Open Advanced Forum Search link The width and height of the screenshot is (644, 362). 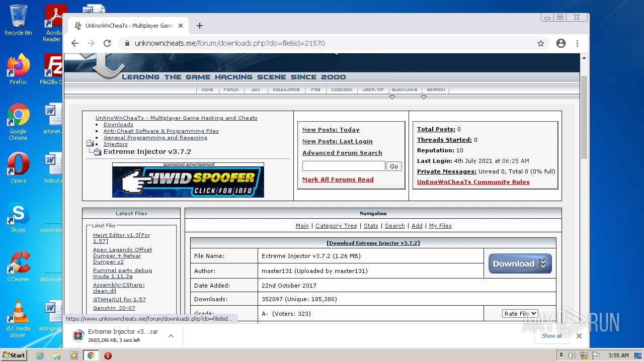click(342, 153)
